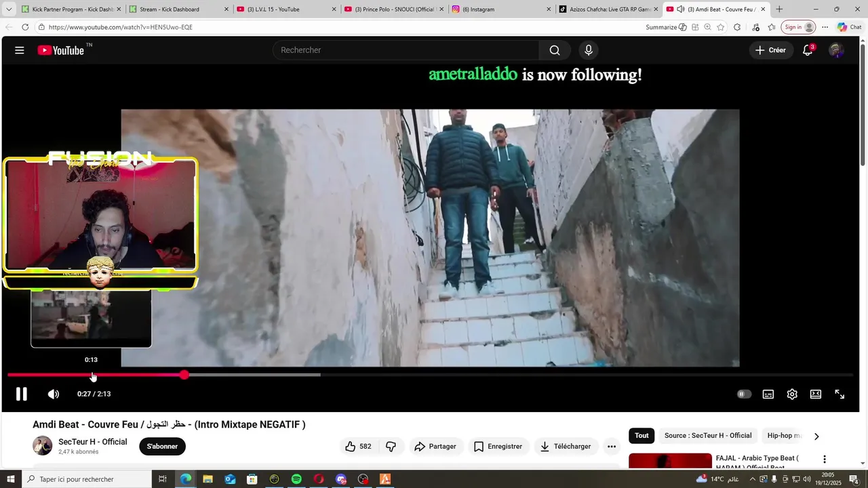This screenshot has height=488, width=868.
Task: Select the Hip-hop filter chip
Action: [784, 436]
